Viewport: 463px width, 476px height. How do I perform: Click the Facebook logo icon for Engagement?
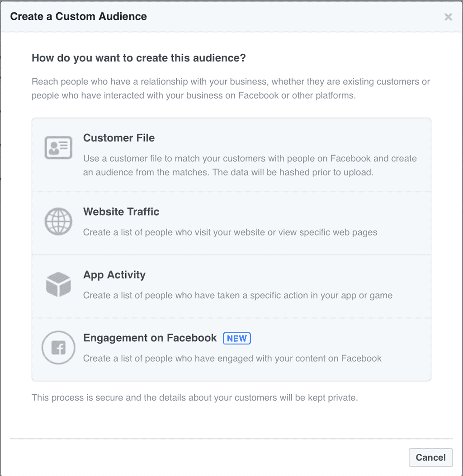pyautogui.click(x=58, y=347)
